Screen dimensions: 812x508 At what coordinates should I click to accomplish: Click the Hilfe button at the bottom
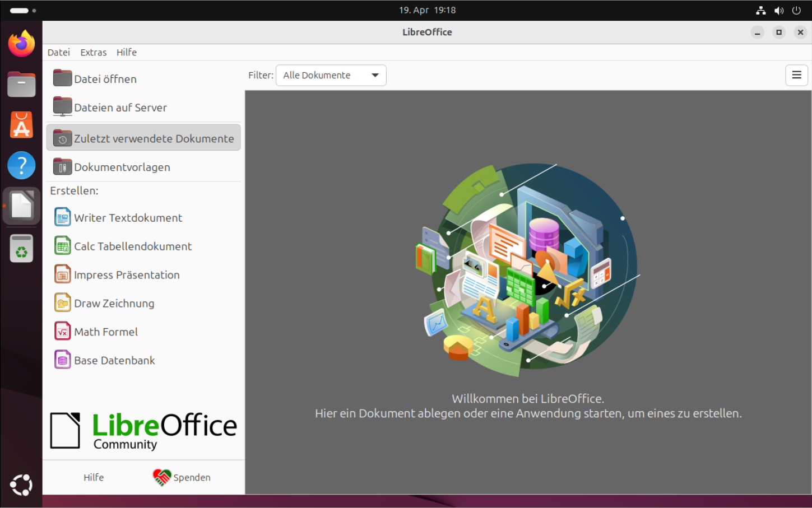pos(94,477)
